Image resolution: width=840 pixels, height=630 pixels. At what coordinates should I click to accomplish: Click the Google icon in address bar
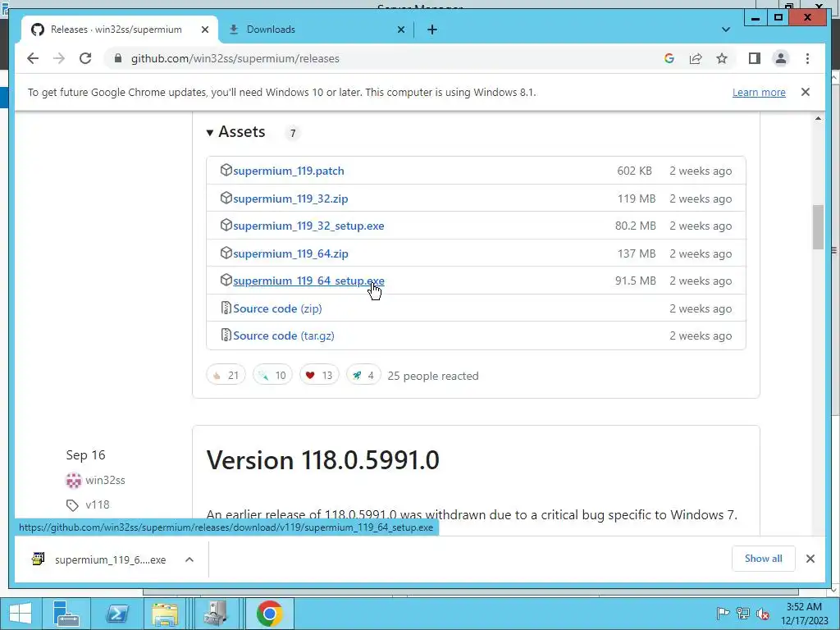click(669, 58)
